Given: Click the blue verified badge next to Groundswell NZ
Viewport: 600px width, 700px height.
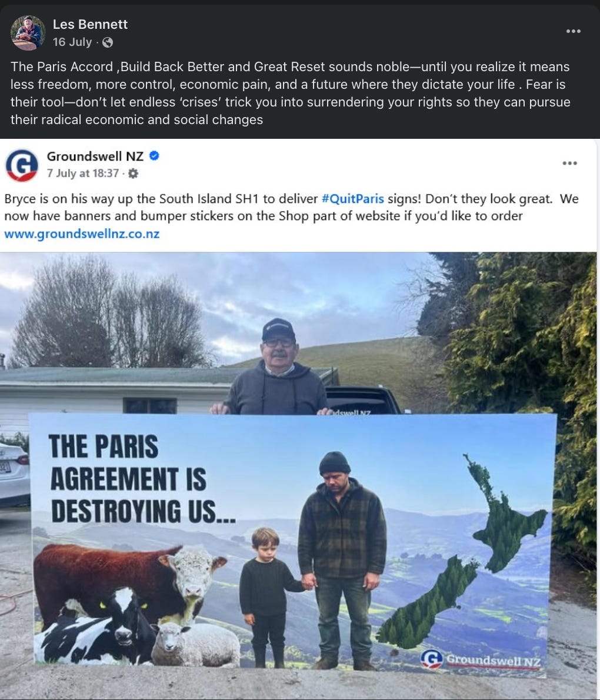Looking at the screenshot, I should pos(154,156).
